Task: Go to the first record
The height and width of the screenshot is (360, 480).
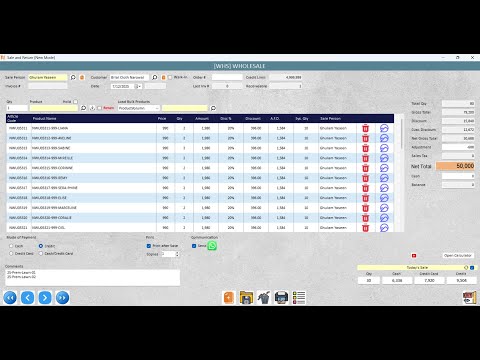Action: [10, 297]
